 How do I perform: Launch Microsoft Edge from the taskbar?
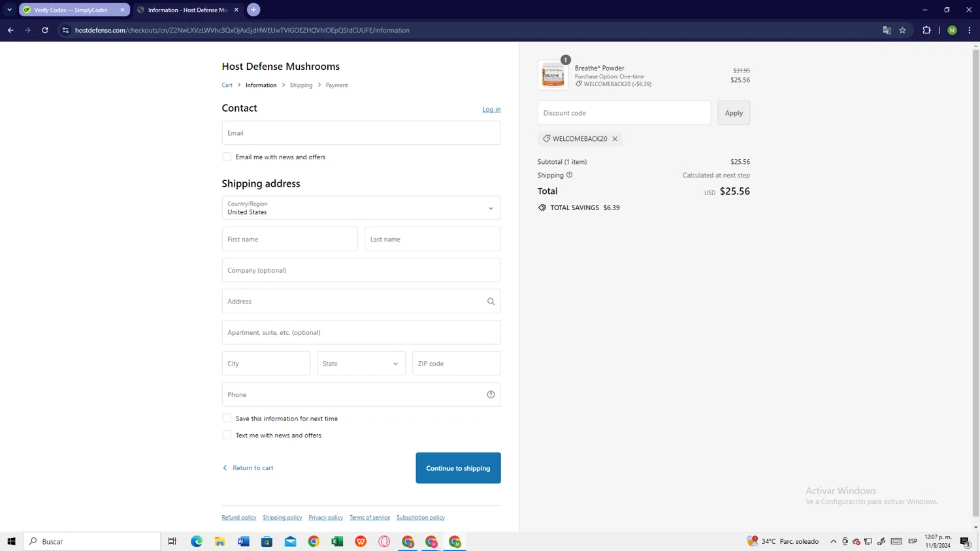point(197,541)
